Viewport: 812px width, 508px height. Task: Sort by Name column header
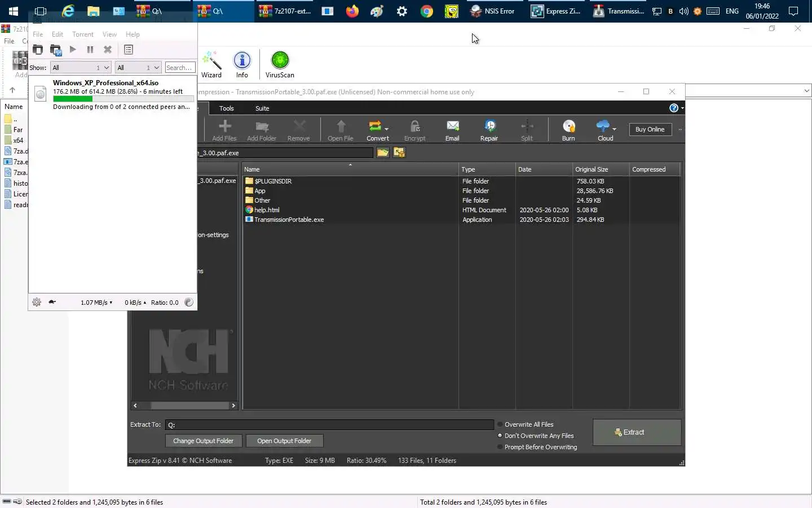350,169
